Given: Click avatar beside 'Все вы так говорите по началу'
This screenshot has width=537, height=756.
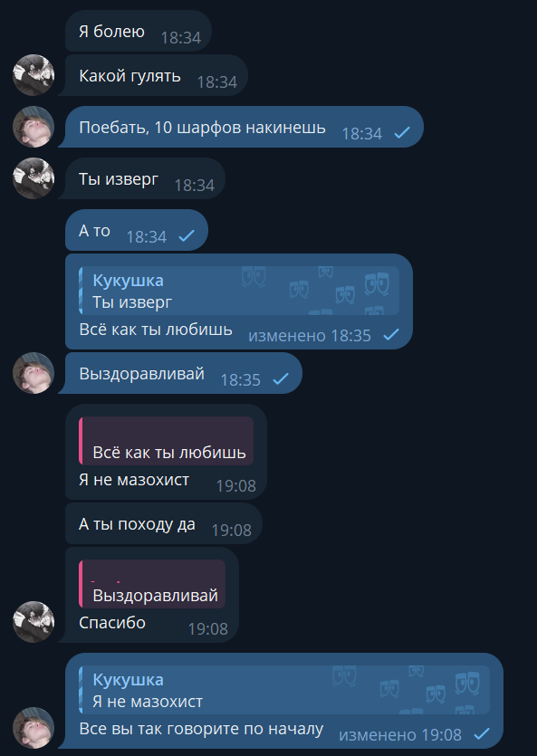Looking at the screenshot, I should pyautogui.click(x=34, y=728).
